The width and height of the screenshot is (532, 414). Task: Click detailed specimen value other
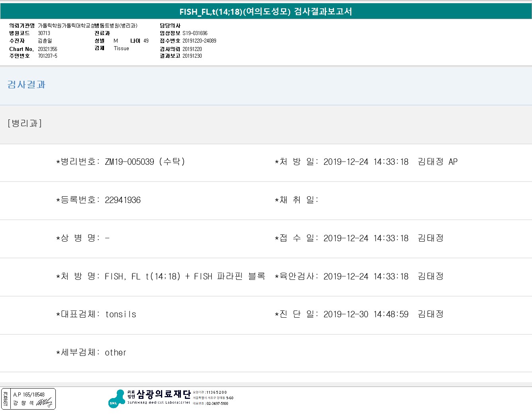pos(116,353)
